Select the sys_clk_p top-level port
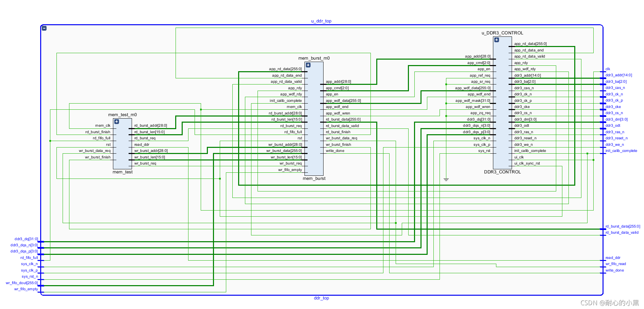The width and height of the screenshot is (644, 309). 30,271
